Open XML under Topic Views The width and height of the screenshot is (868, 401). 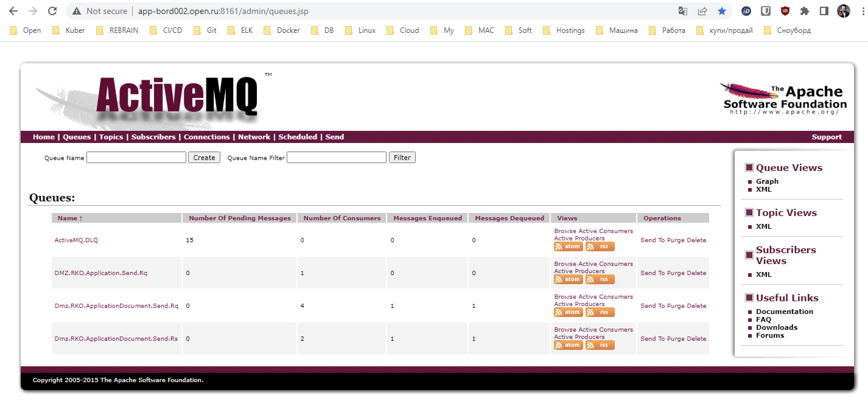click(764, 226)
